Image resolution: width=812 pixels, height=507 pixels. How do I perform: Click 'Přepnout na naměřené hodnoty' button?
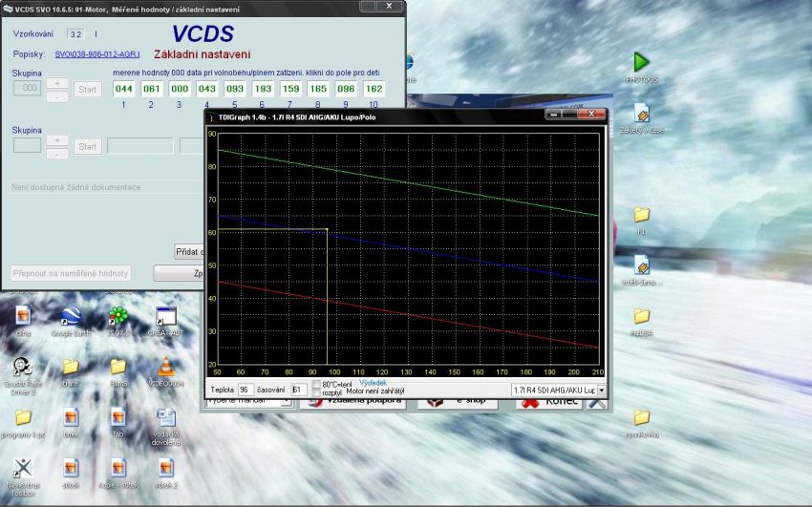[71, 273]
